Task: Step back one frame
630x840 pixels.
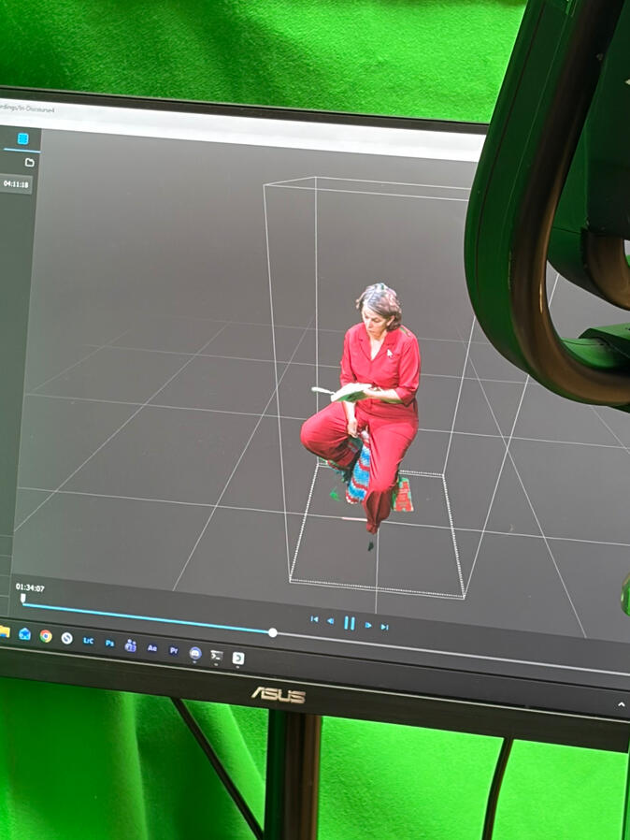Action: [330, 621]
